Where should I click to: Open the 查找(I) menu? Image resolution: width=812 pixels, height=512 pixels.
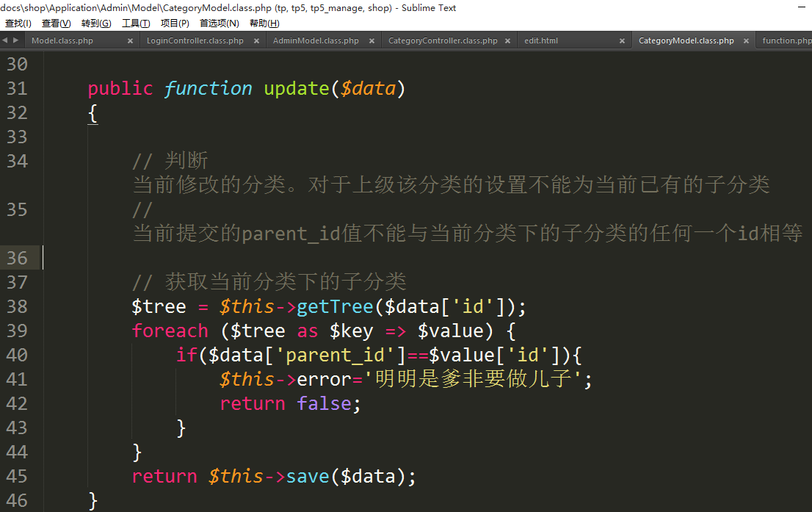click(x=18, y=24)
